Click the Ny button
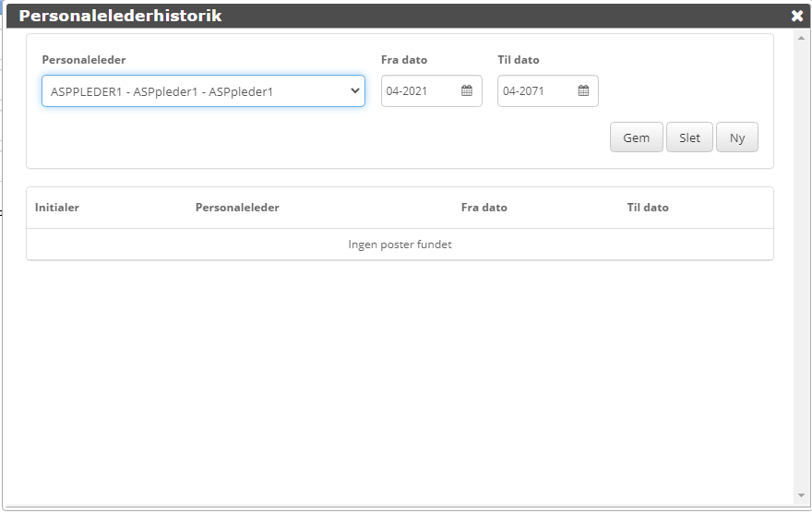 tap(737, 137)
